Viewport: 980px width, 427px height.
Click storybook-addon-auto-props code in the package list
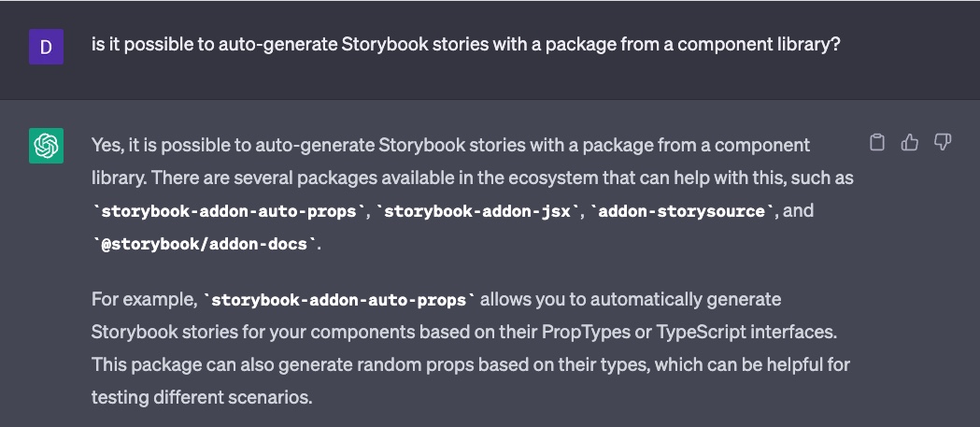(x=228, y=212)
